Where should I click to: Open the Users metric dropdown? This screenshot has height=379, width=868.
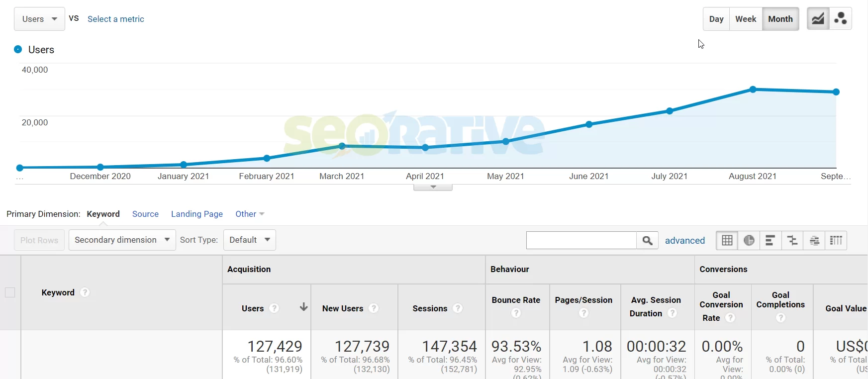coord(40,19)
